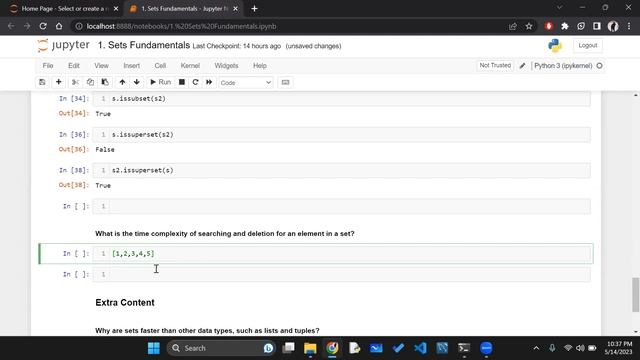Open the Kernel menu
Screen dimensions: 640x360
click(190, 66)
